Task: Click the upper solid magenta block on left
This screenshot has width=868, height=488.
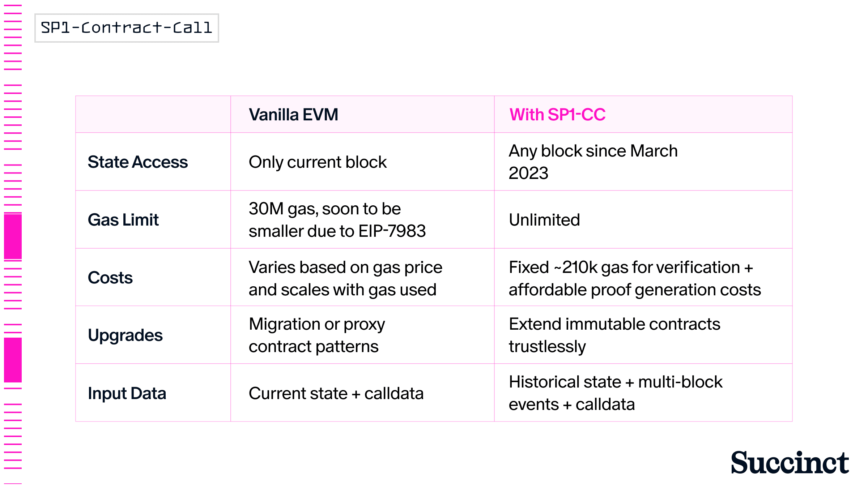Action: click(13, 237)
